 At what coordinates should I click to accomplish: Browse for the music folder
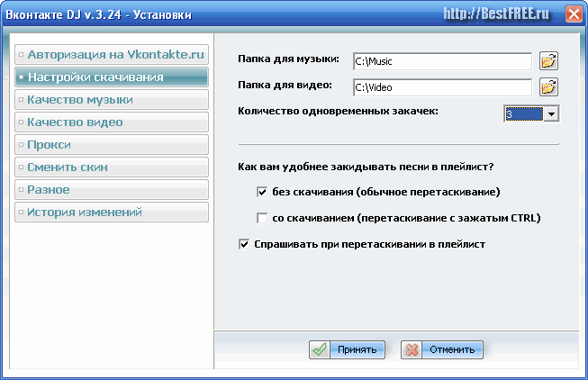548,60
